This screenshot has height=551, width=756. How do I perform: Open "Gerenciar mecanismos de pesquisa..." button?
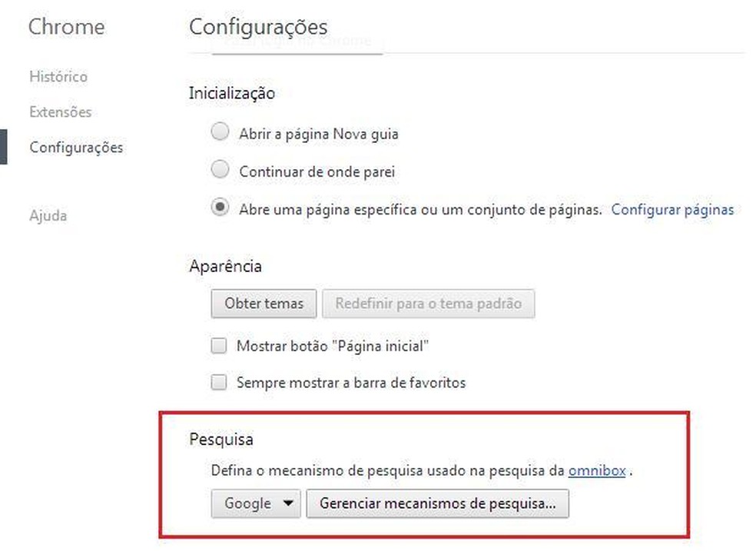[436, 504]
